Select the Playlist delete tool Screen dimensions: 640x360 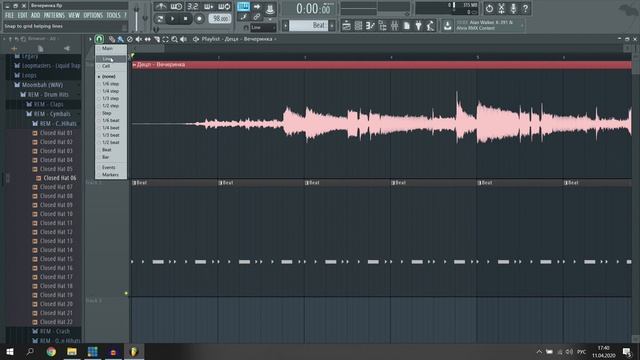(129, 39)
